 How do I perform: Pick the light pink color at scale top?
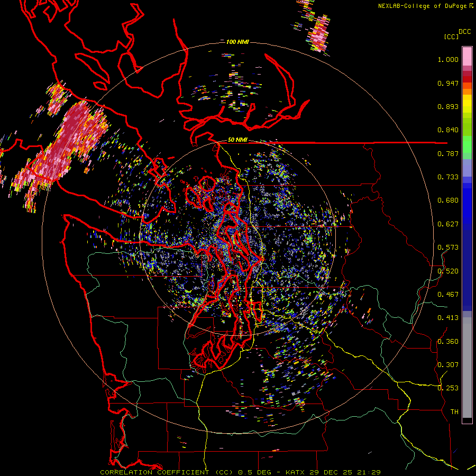click(x=467, y=56)
